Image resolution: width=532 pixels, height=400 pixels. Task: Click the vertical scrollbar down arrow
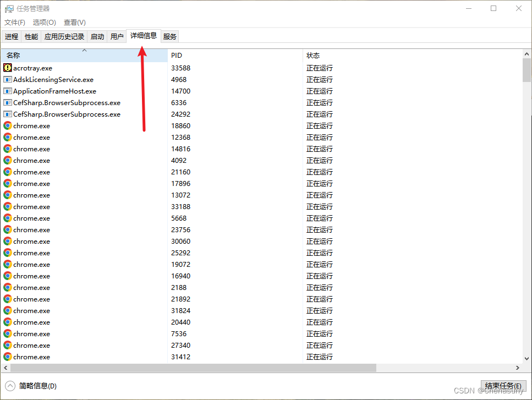[x=526, y=358]
